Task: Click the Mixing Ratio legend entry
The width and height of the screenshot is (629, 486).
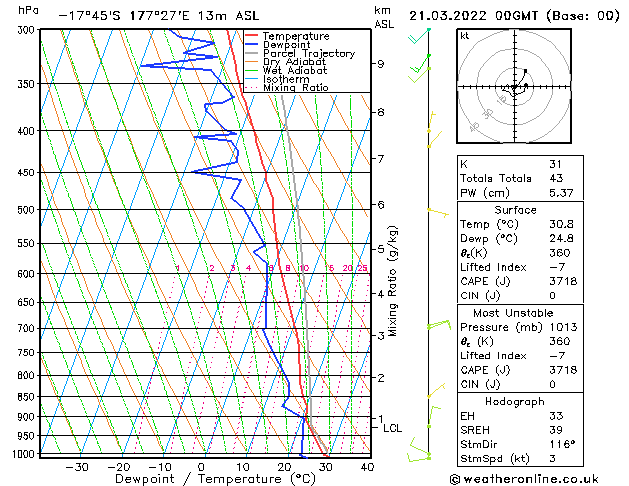Action: pos(295,88)
